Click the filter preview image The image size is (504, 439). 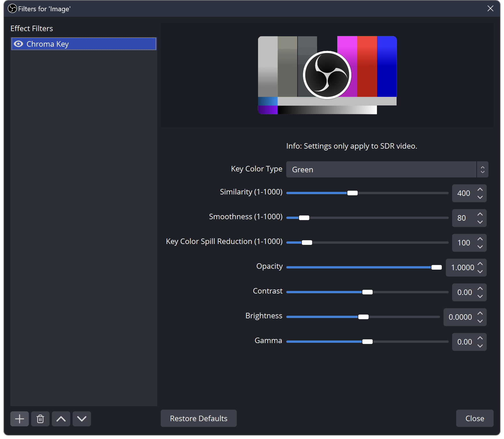(x=327, y=75)
